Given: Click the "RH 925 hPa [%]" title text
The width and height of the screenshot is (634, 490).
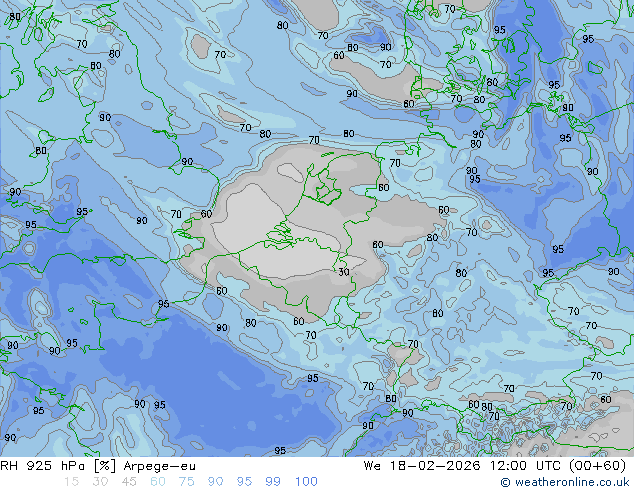Looking at the screenshot, I should [x=59, y=466].
